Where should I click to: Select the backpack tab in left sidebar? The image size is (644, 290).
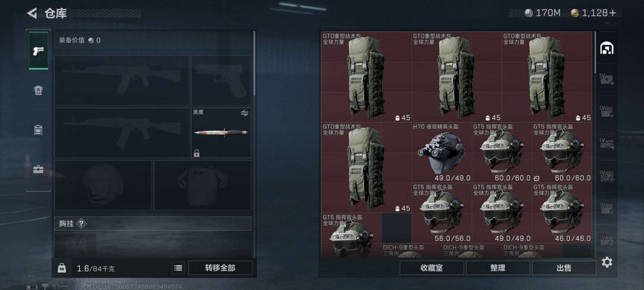tap(39, 130)
